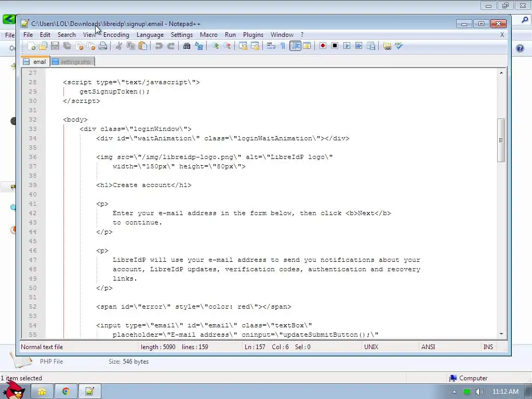Undo last action toolbar icon
The height and width of the screenshot is (399, 532).
[x=158, y=46]
